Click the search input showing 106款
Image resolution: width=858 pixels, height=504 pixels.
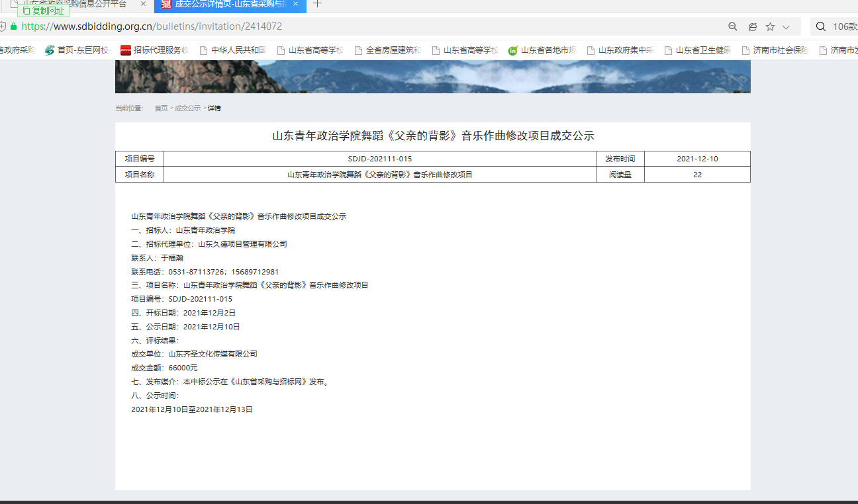tap(844, 27)
